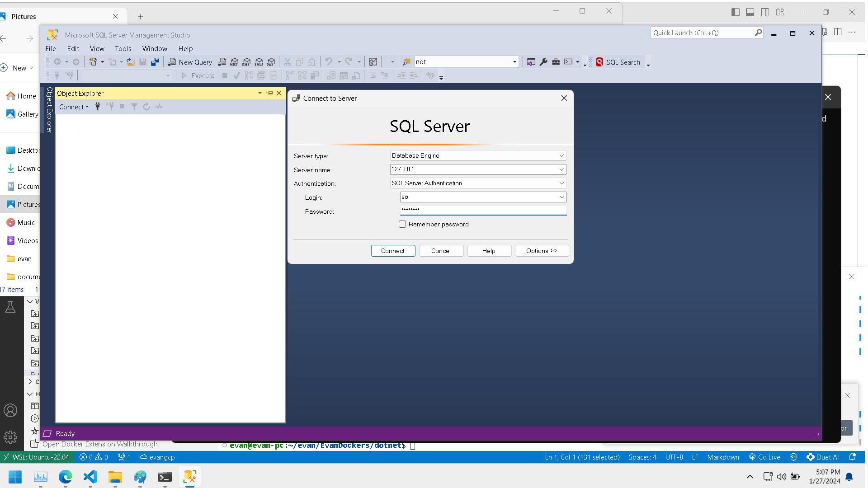
Task: Open the terminal app from taskbar
Action: (165, 477)
